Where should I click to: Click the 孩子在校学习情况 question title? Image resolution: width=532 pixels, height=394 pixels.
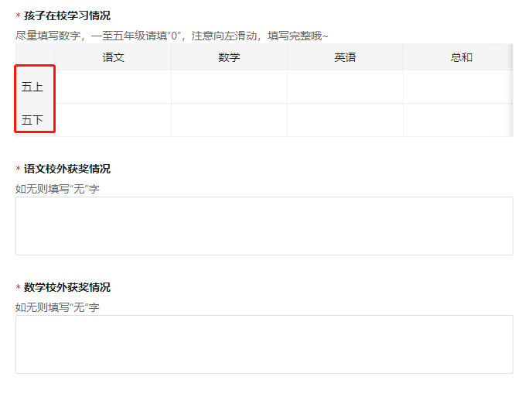pyautogui.click(x=66, y=15)
